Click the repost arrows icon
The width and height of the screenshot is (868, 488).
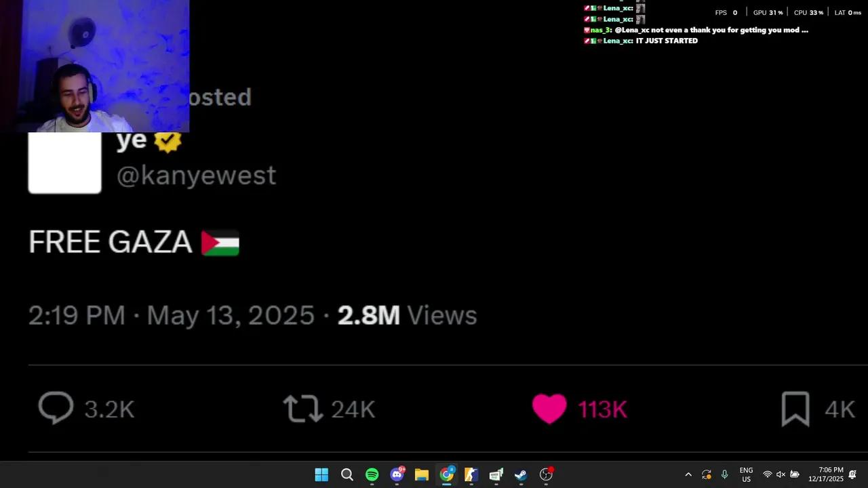coord(302,409)
